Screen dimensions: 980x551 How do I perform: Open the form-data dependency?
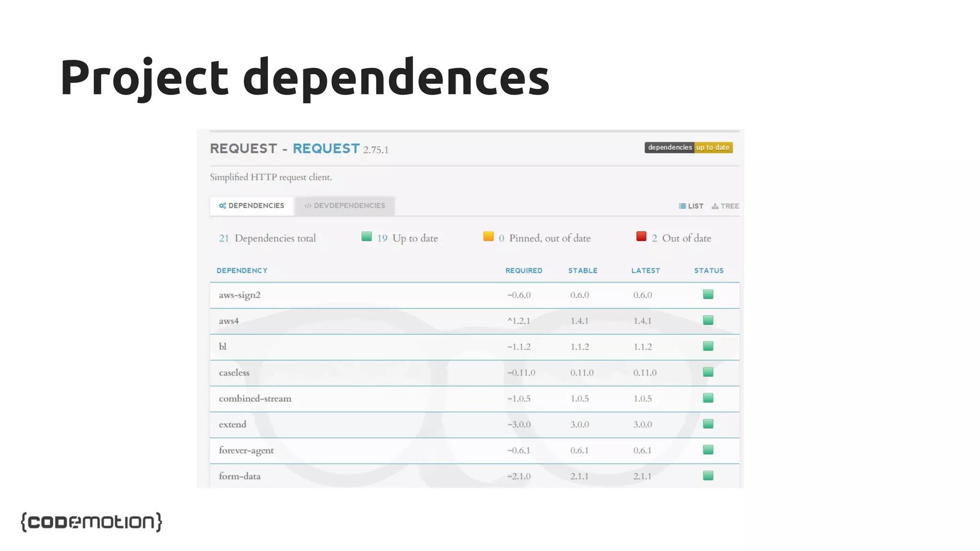coord(240,476)
